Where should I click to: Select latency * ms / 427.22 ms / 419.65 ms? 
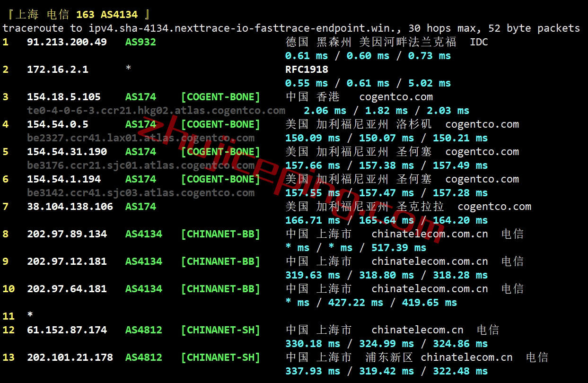[371, 303]
